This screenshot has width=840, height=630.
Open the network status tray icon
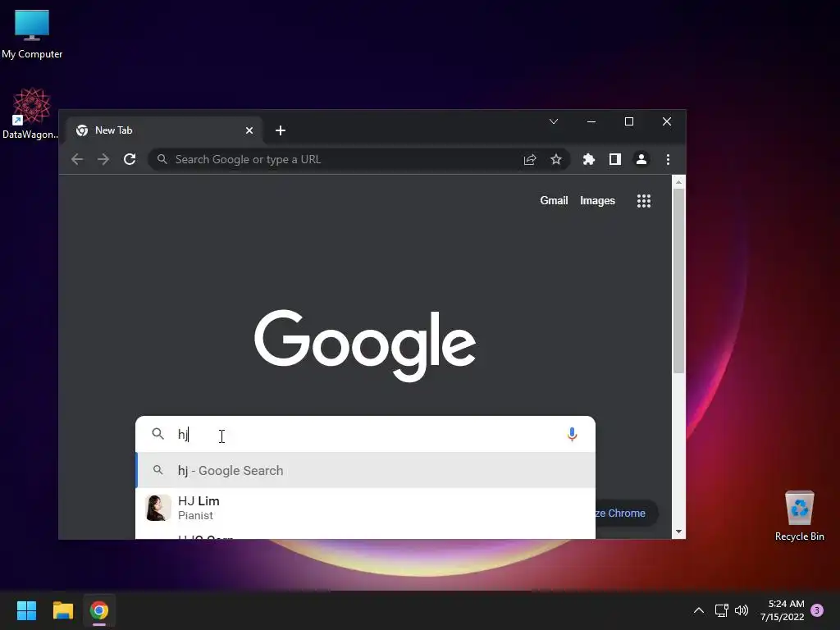pos(721,610)
